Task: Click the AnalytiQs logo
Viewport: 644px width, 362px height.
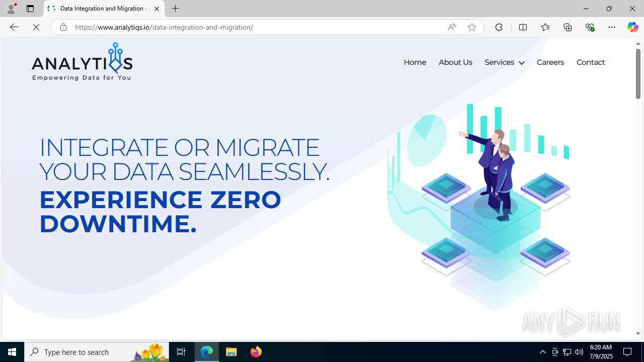Action: (x=82, y=61)
